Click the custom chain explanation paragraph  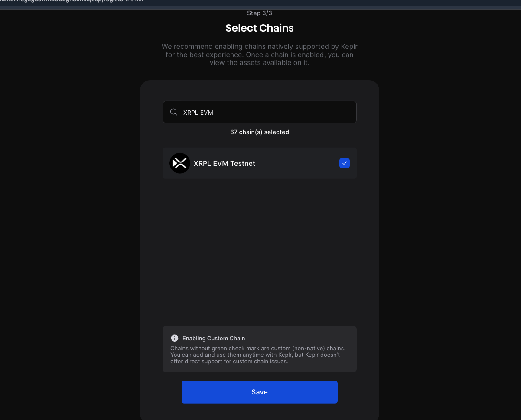pos(258,355)
